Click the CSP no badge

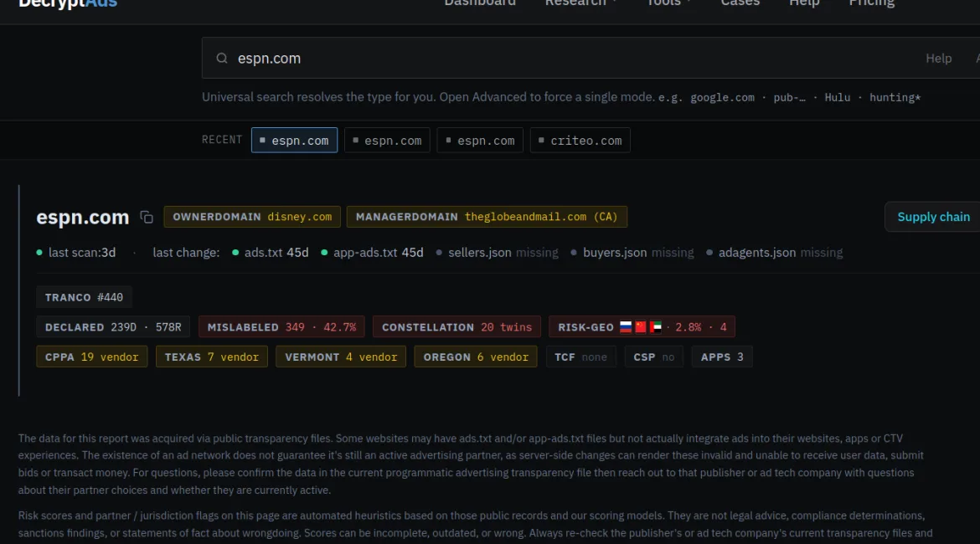click(x=653, y=357)
